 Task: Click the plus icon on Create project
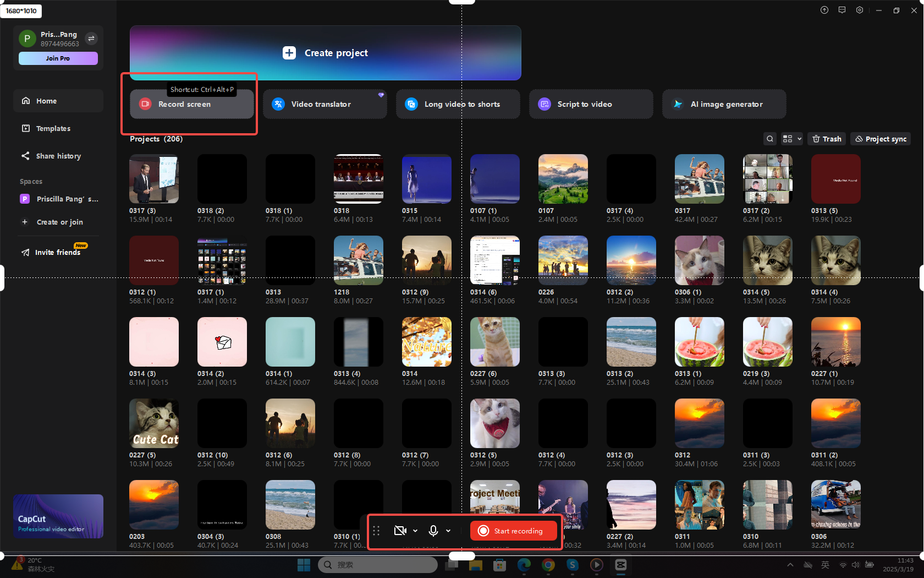point(289,53)
